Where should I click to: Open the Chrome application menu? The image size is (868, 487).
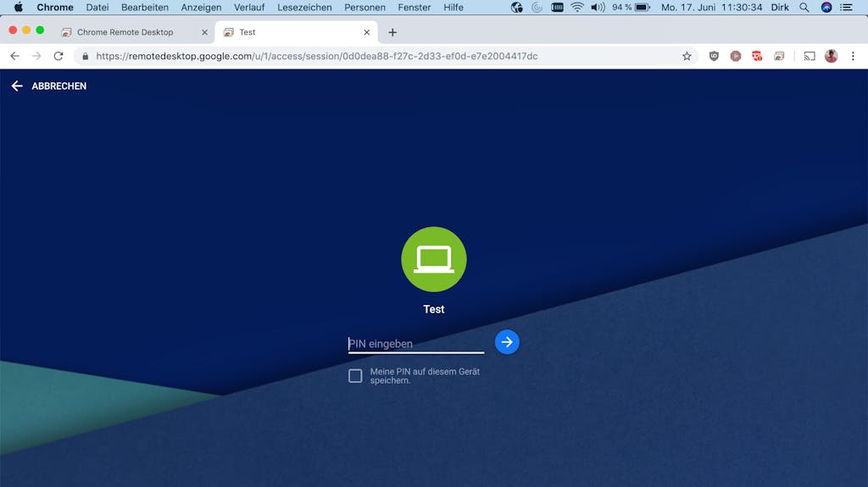(55, 7)
